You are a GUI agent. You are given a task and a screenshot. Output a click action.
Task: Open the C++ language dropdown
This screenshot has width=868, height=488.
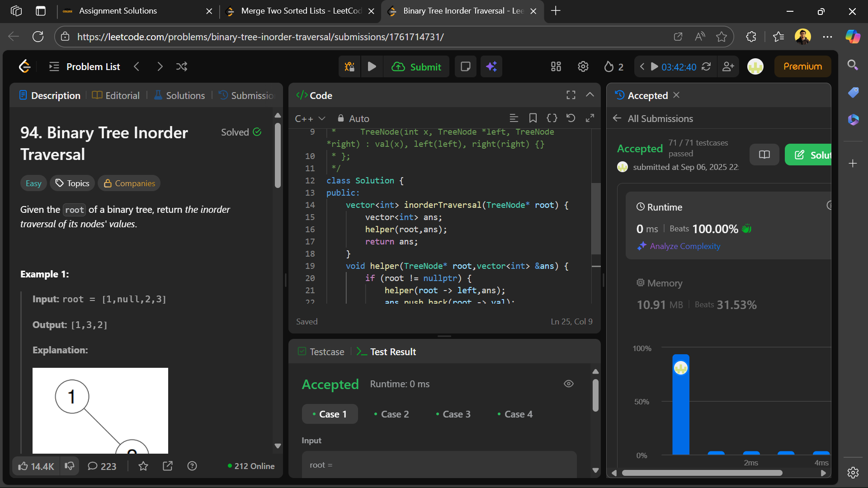pos(310,118)
